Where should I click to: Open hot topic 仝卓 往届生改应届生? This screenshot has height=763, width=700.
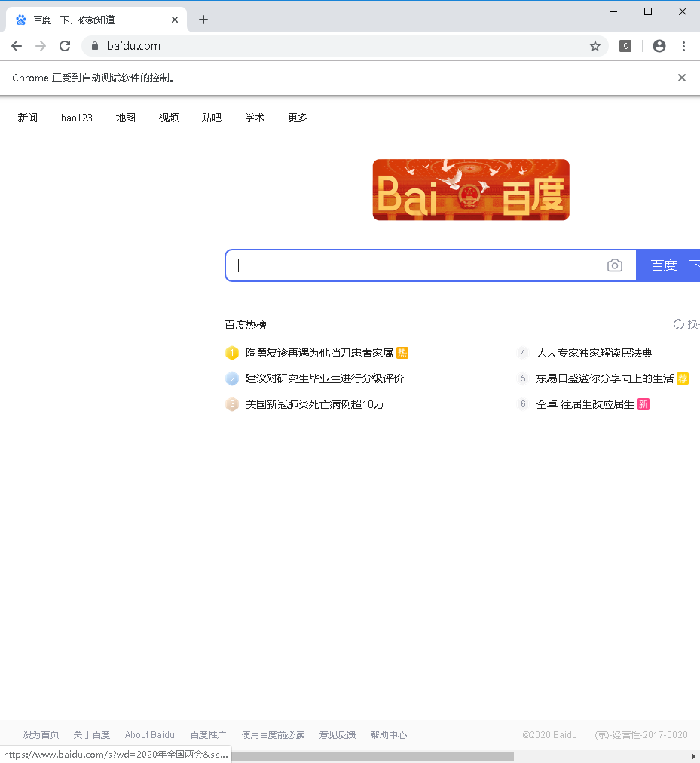tap(585, 404)
